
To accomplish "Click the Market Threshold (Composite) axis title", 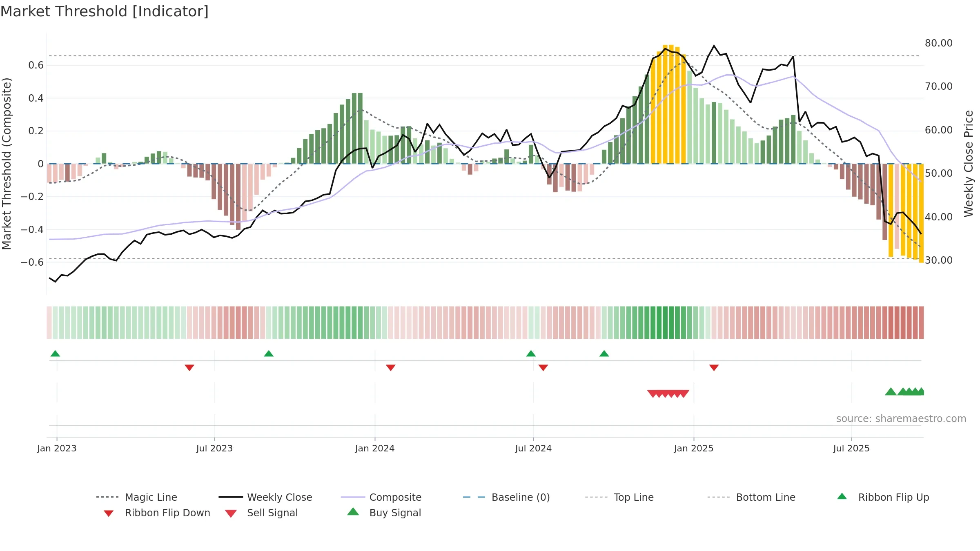I will [7, 163].
